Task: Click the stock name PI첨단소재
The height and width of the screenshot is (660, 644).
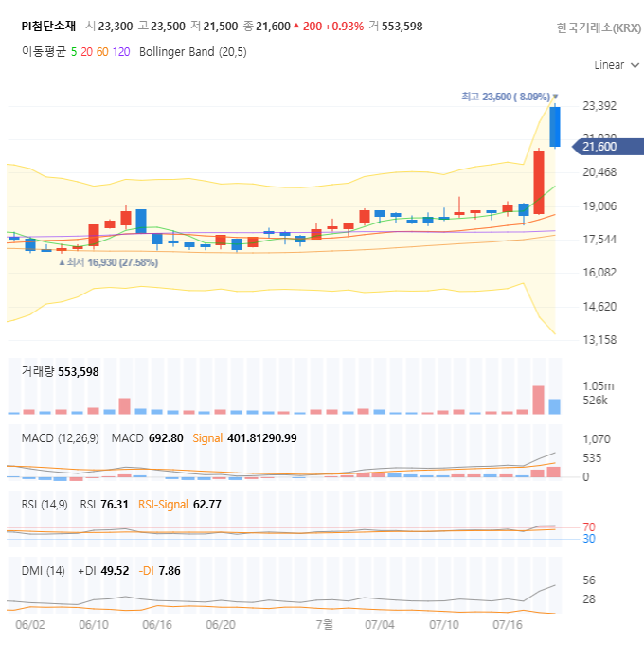Action: click(48, 27)
